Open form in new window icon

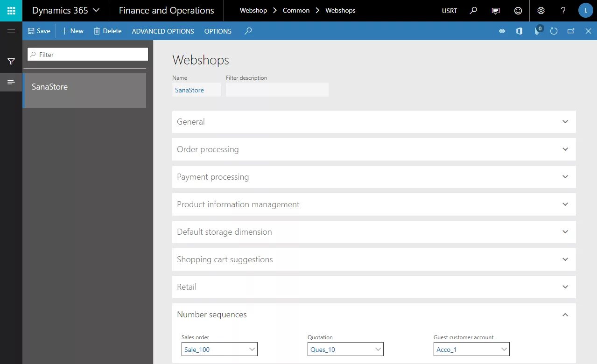[x=570, y=31]
